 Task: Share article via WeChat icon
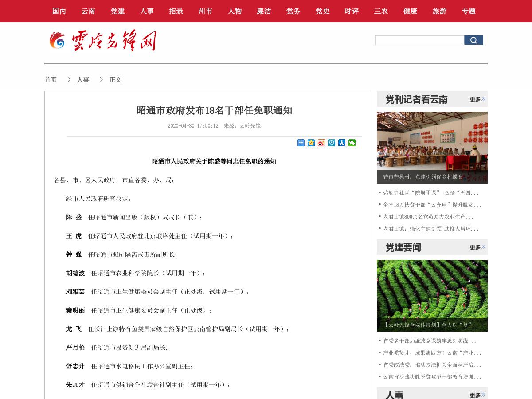[x=352, y=143]
